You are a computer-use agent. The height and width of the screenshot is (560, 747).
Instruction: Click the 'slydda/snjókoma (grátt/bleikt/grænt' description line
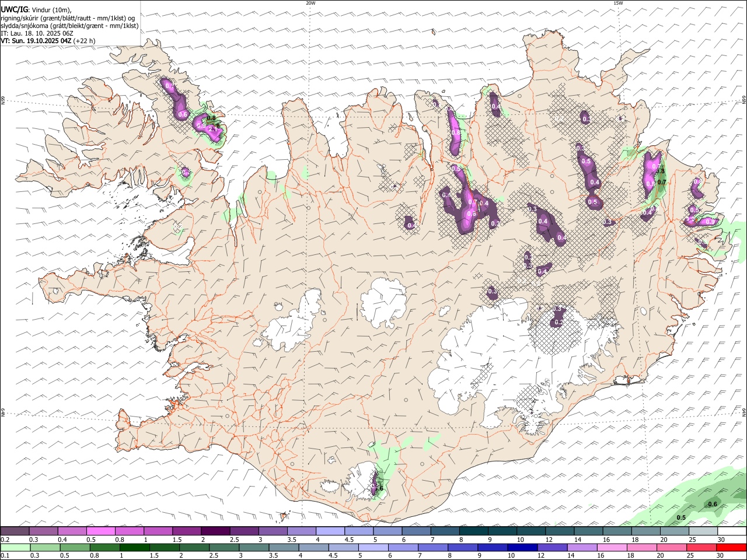pos(69,26)
